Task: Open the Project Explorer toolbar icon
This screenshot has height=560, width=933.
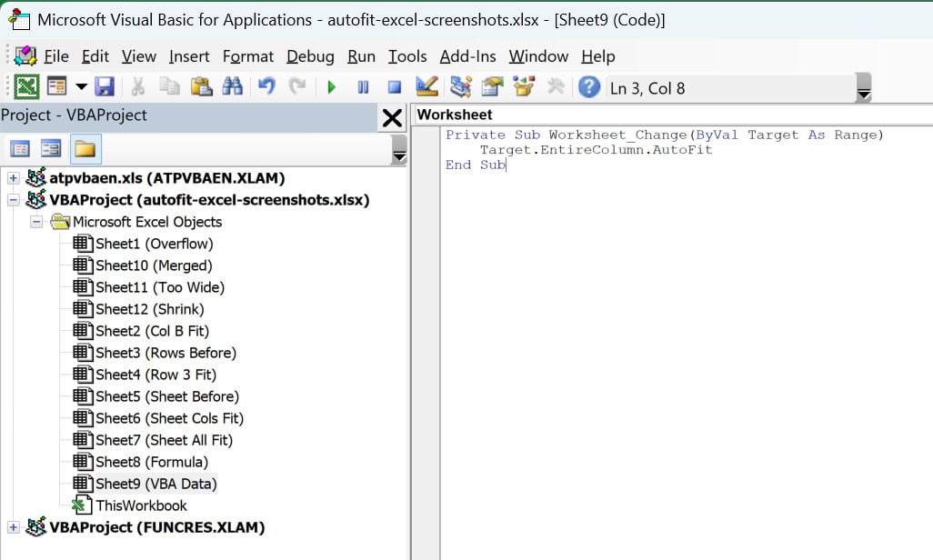Action: (460, 87)
